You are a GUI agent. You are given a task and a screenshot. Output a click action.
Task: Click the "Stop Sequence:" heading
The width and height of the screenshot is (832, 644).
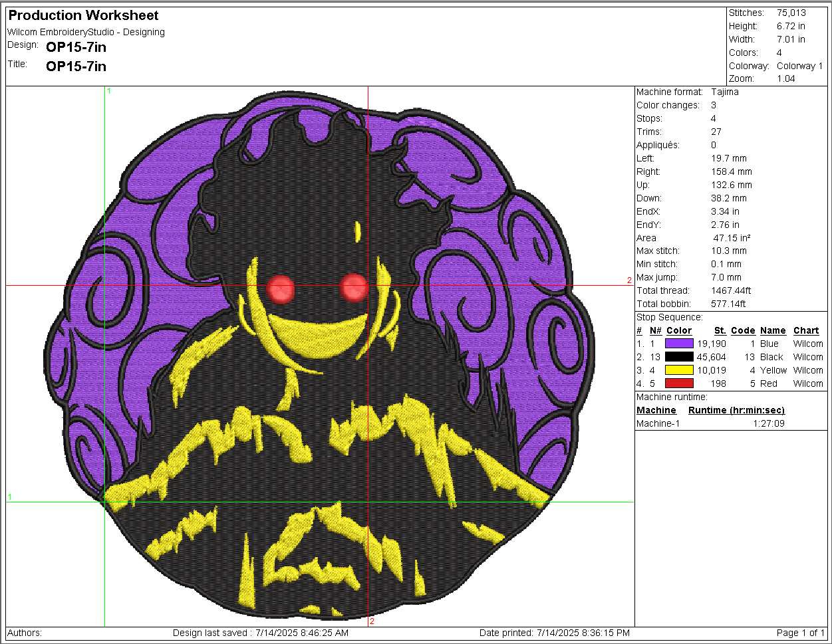670,317
